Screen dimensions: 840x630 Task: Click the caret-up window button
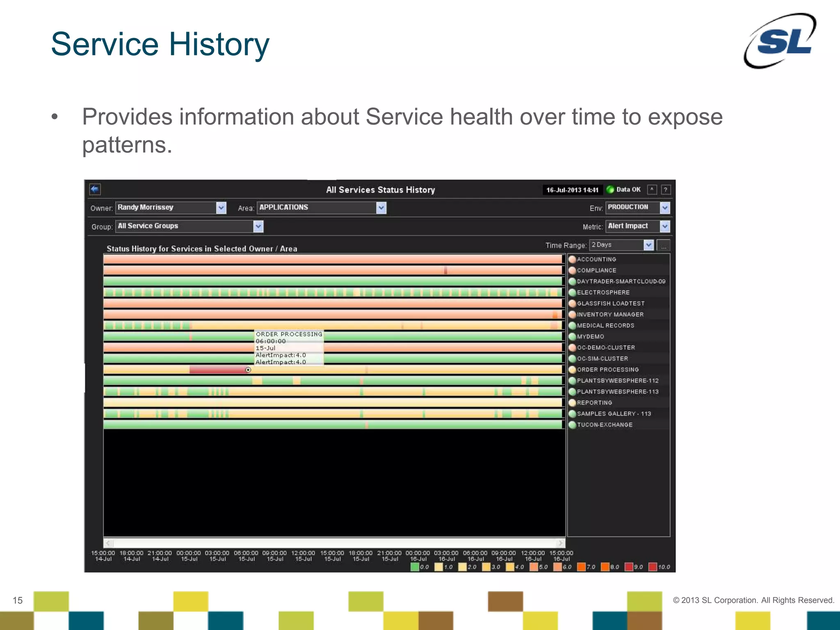click(652, 189)
